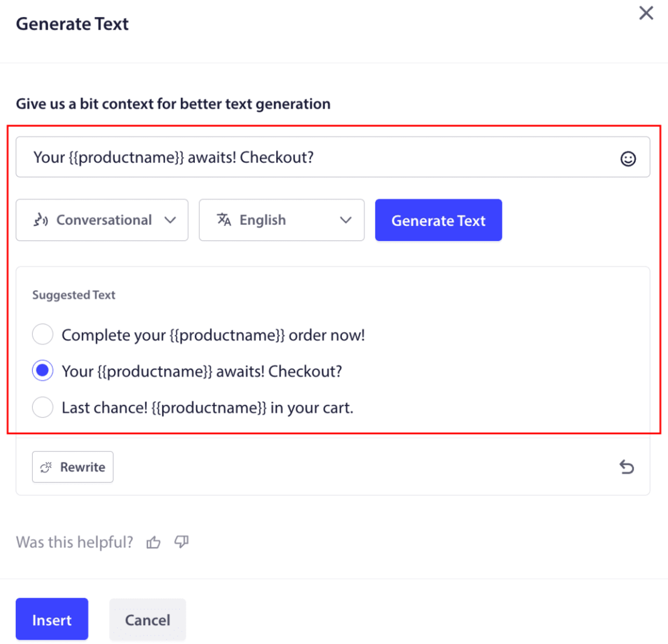
Task: Select "Your {{productname}} awaits! Checkout?" radio option
Action: pos(43,371)
